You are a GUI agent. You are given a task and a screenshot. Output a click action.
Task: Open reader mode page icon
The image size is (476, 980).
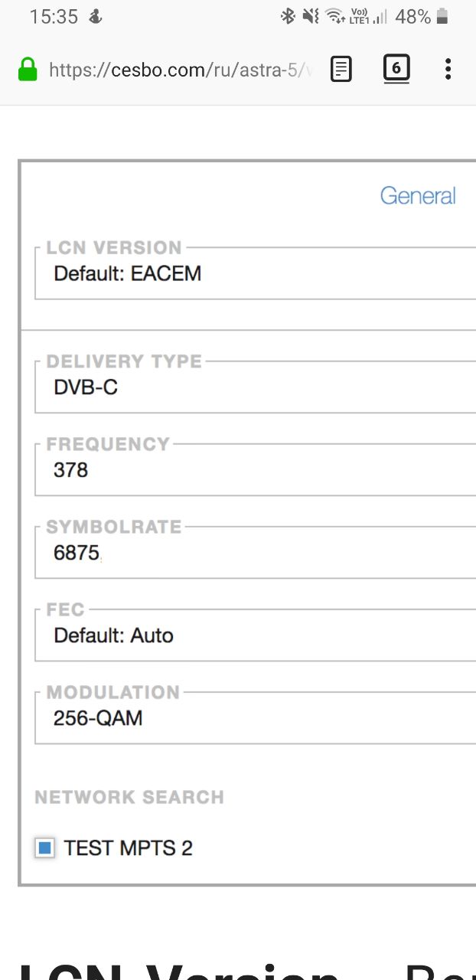[x=341, y=70]
